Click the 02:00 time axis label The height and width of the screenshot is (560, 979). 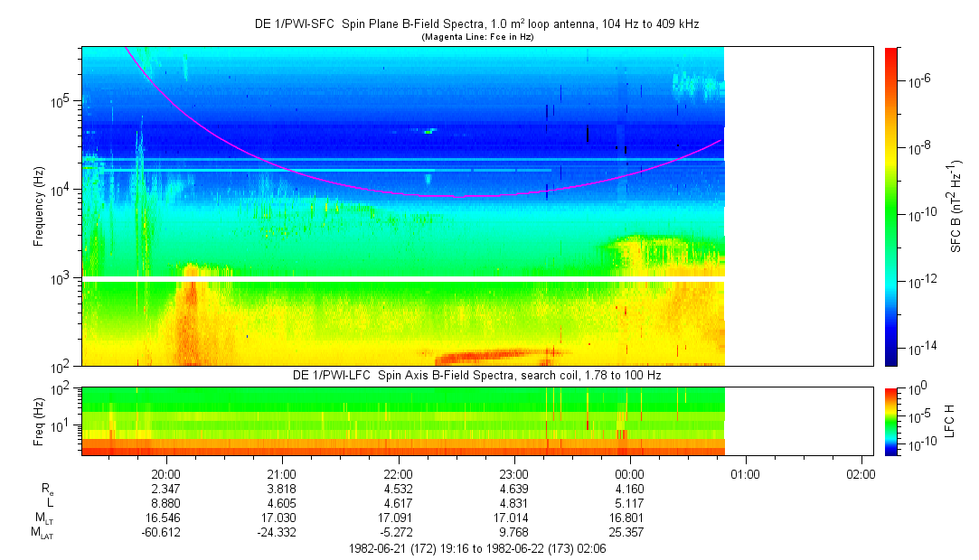click(861, 473)
